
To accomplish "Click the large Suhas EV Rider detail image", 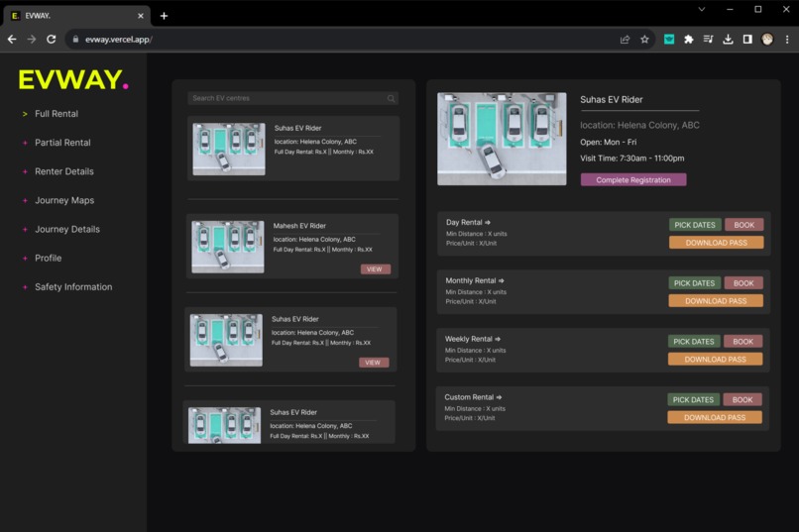I will 502,139.
